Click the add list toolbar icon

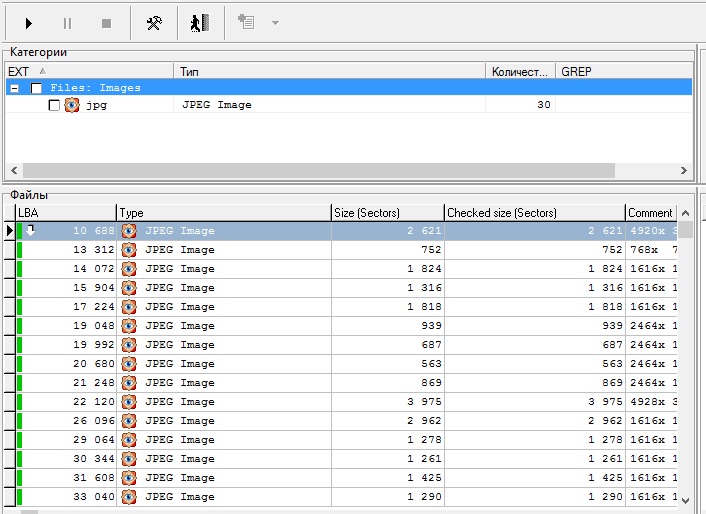click(x=246, y=23)
